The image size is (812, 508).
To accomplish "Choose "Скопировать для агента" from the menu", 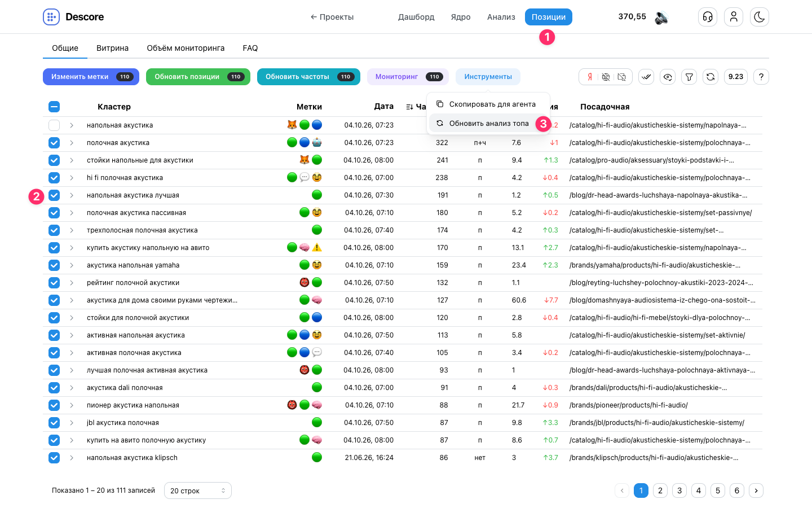I will click(x=488, y=104).
